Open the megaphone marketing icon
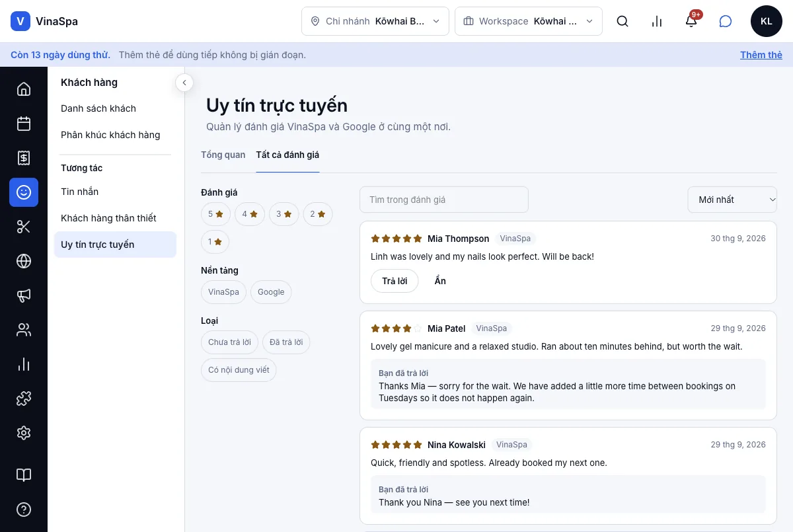Screen dimensions: 793x532 (x=24, y=295)
